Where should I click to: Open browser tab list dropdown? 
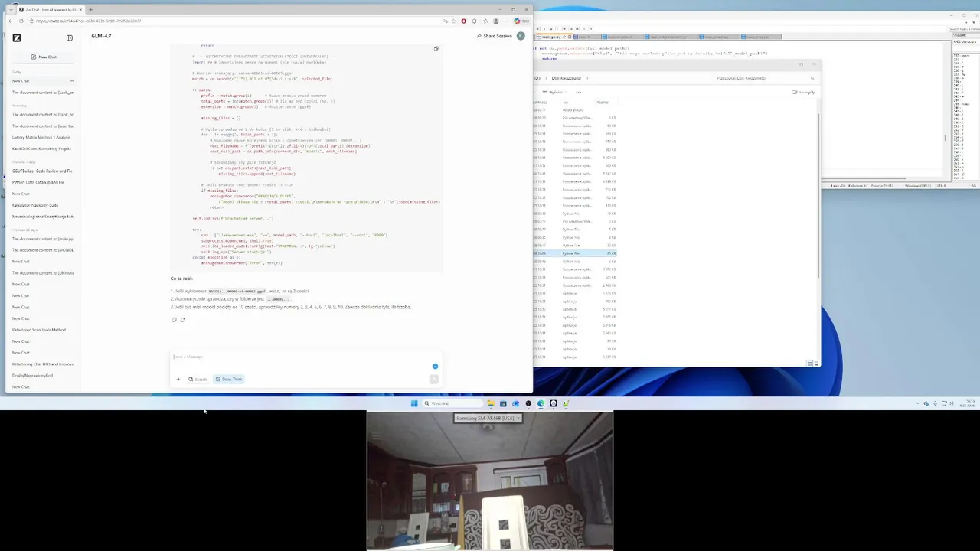(x=11, y=10)
